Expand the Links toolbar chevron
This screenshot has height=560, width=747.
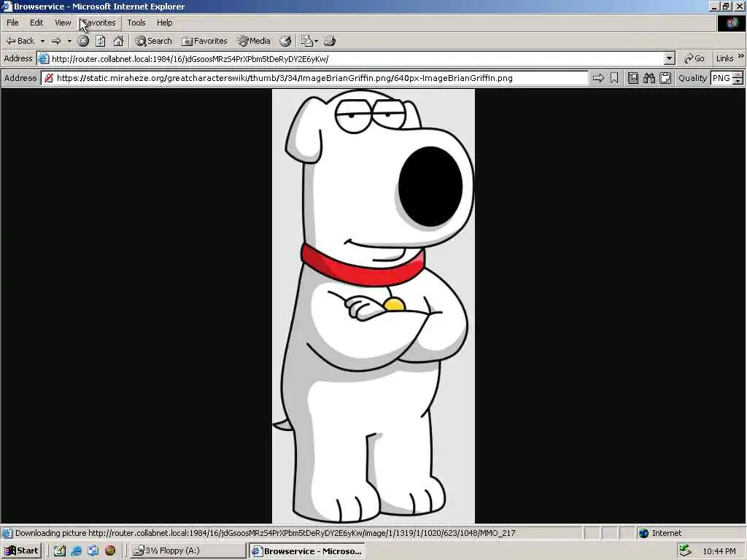pos(741,55)
